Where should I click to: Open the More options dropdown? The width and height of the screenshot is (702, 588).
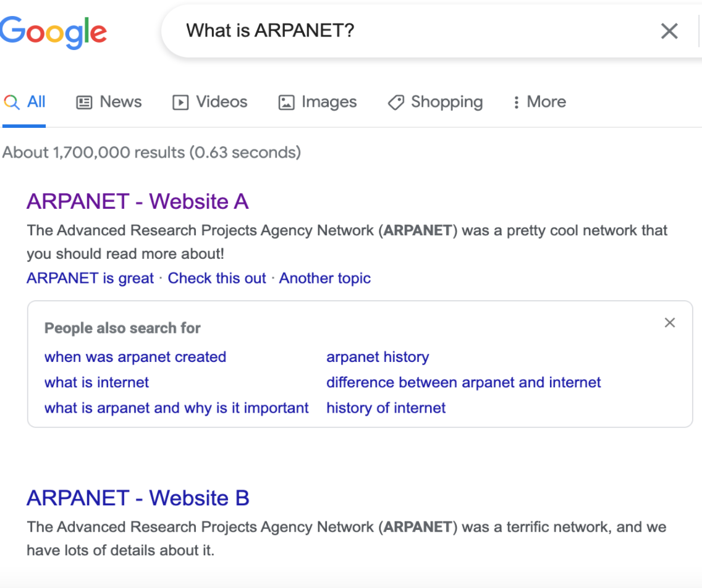tap(546, 102)
